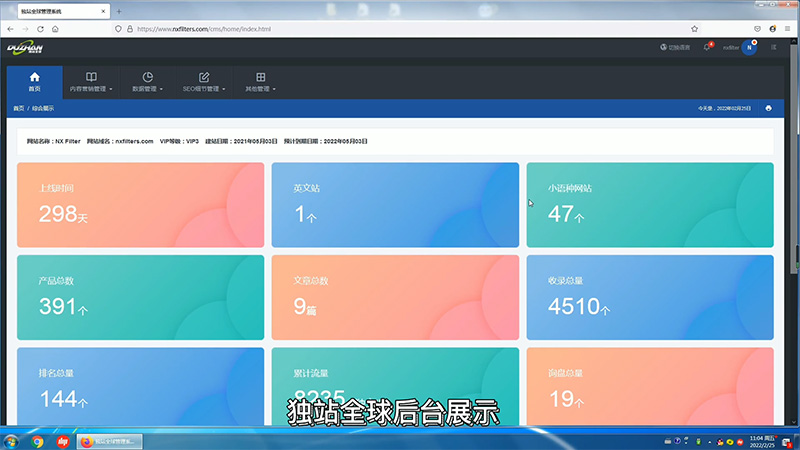Click the red app icon in taskbar
Image resolution: width=800 pixels, height=450 pixels.
click(x=63, y=441)
